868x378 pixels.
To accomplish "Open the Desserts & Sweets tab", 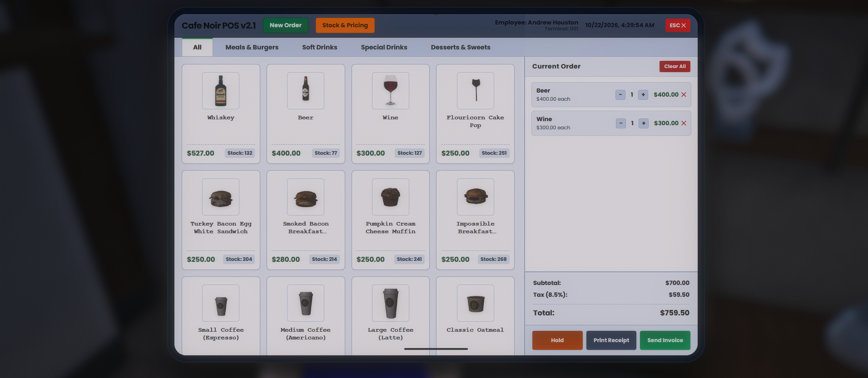I will click(x=461, y=47).
